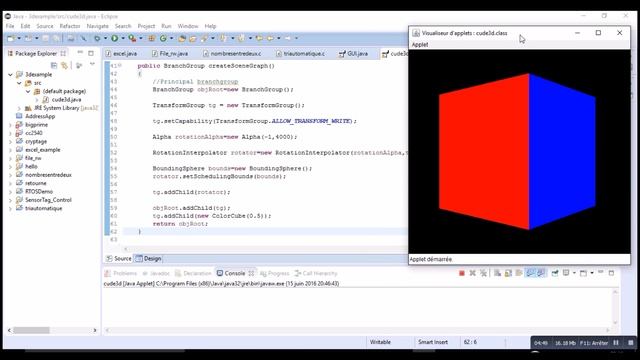Open the Applet menu in viewer window

pyautogui.click(x=420, y=44)
